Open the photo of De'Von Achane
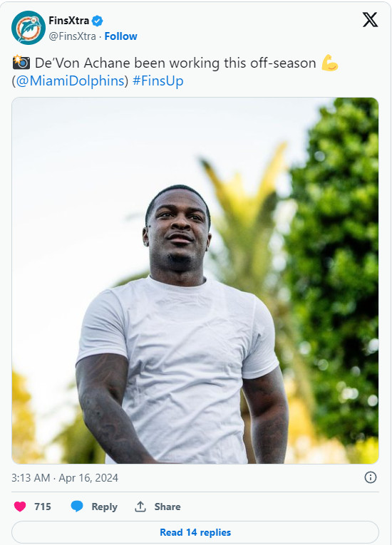The height and width of the screenshot is (545, 392). (195, 281)
